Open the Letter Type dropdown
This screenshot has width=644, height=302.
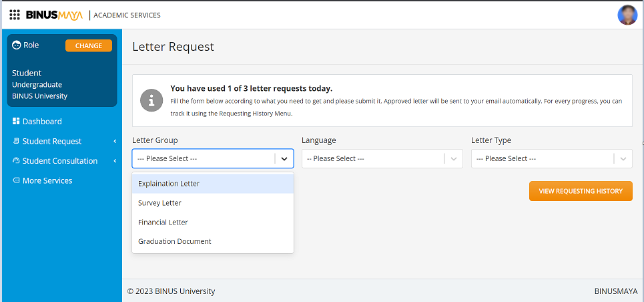coord(552,159)
